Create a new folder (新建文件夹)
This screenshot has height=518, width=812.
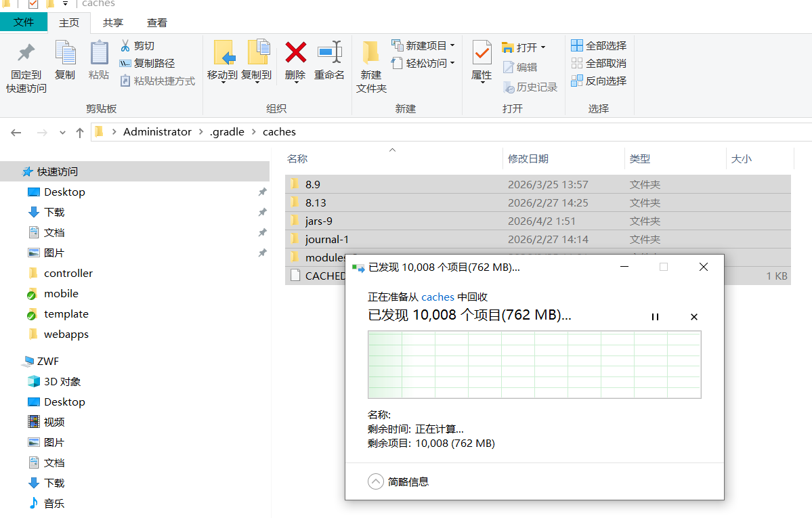pyautogui.click(x=371, y=67)
